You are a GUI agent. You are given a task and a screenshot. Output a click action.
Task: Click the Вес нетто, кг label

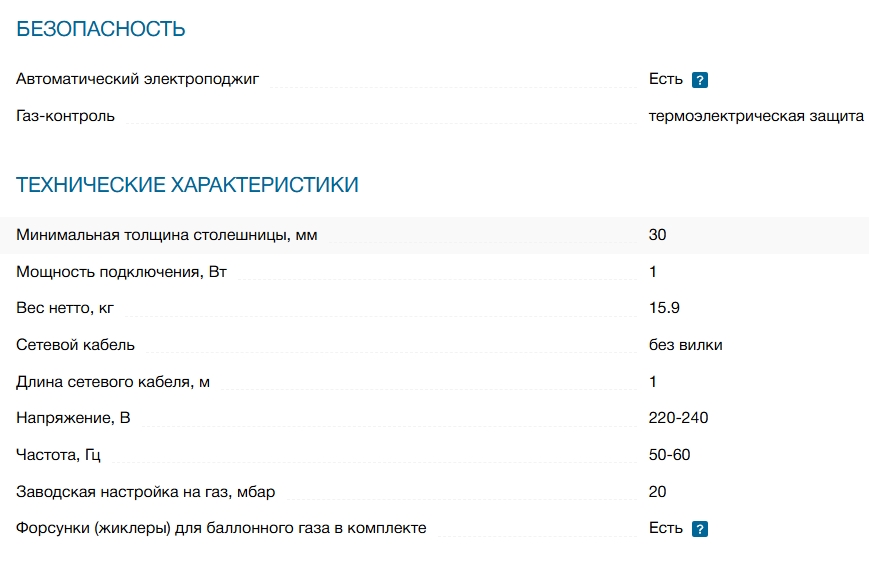[x=72, y=308]
